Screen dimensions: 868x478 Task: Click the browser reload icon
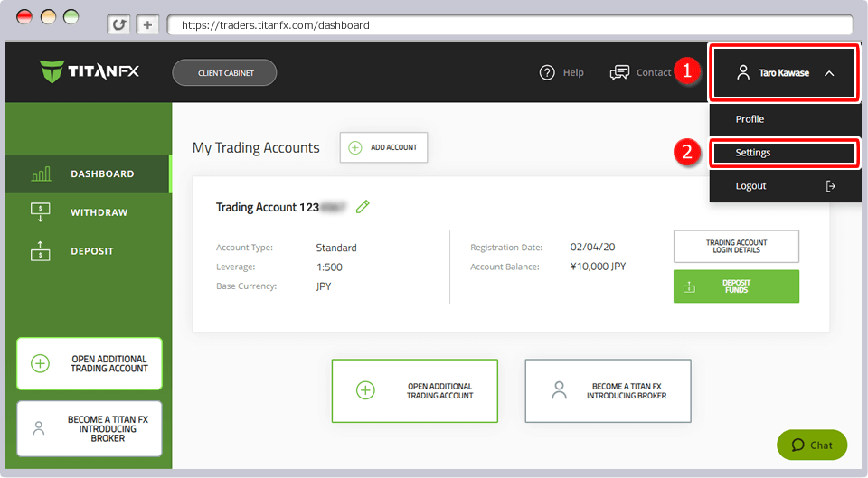click(118, 25)
